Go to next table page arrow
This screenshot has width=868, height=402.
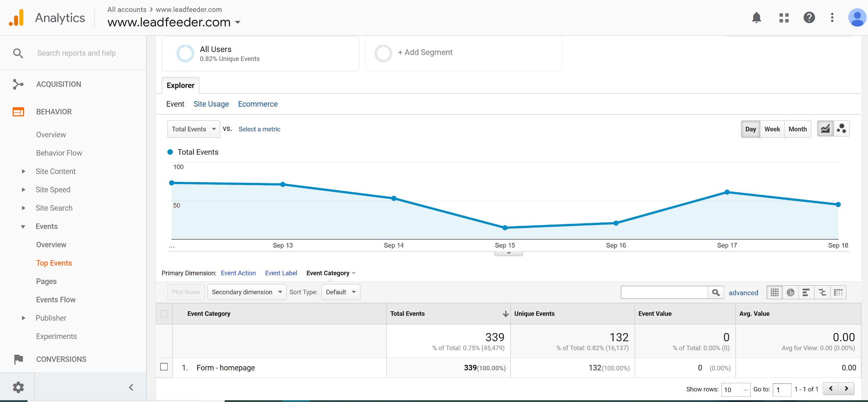click(x=846, y=389)
